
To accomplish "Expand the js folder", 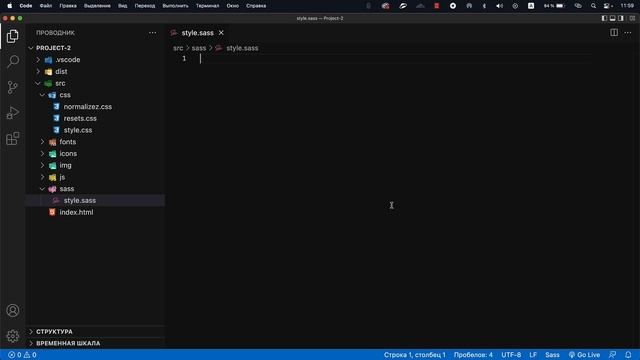I will [x=62, y=177].
